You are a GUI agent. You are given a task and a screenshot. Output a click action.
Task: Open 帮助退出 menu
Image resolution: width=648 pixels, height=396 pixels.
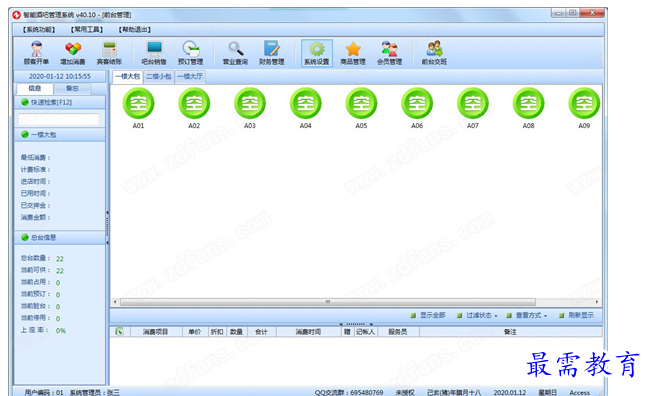[x=135, y=29]
